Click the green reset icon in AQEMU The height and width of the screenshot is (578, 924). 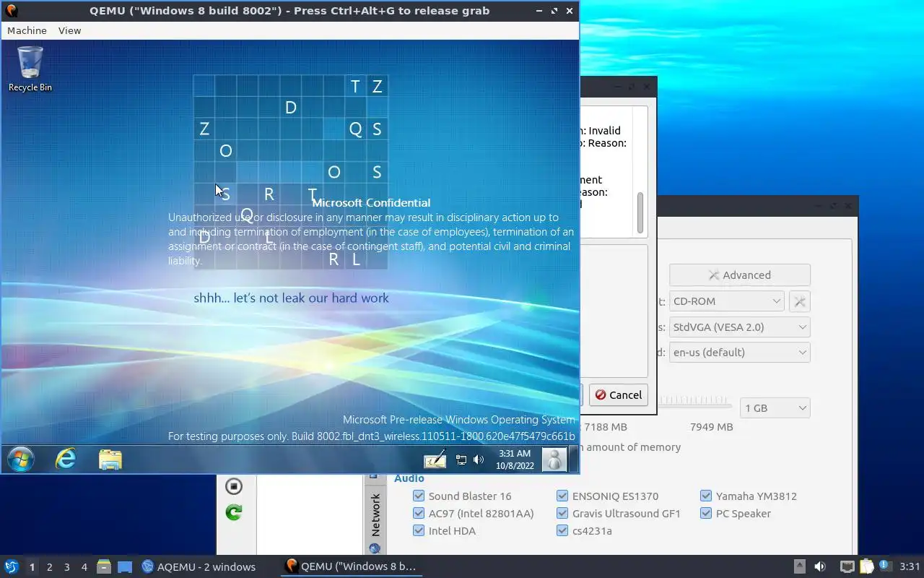click(233, 512)
